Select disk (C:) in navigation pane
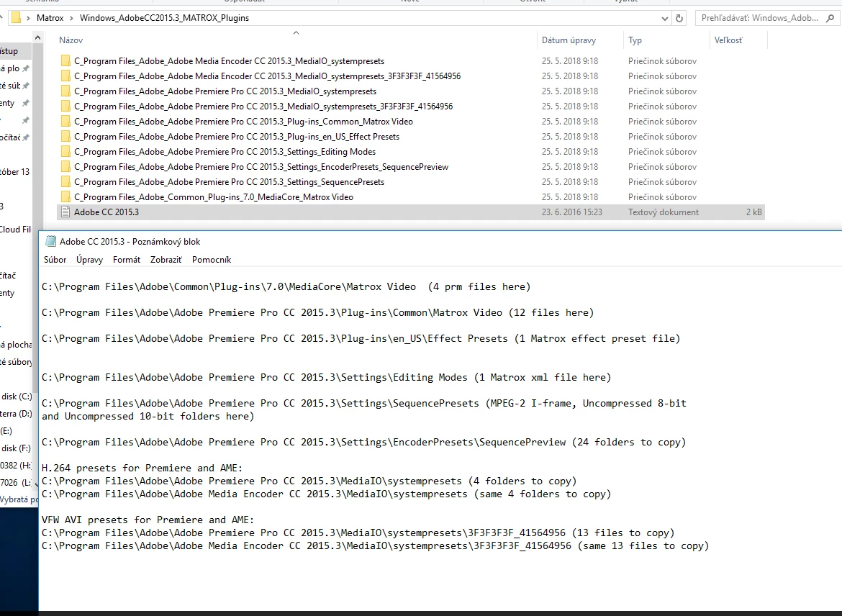Screen dimensions: 842x616 click(16, 397)
